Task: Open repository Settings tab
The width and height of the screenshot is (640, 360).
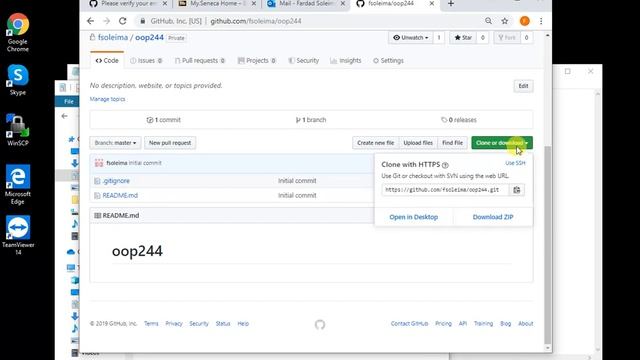Action: (x=388, y=60)
